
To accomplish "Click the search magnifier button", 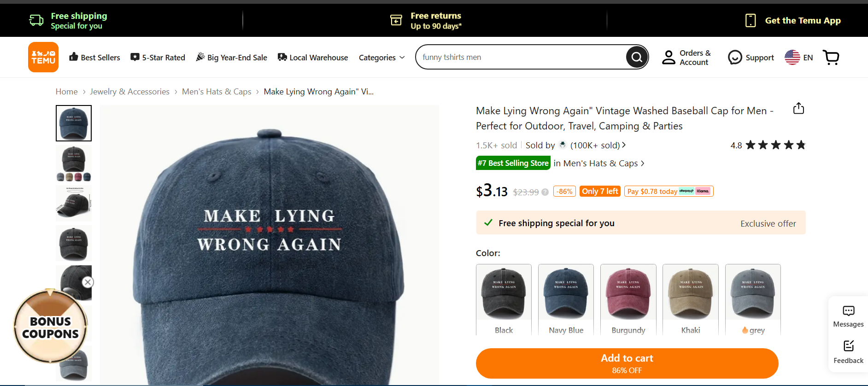I will point(637,57).
